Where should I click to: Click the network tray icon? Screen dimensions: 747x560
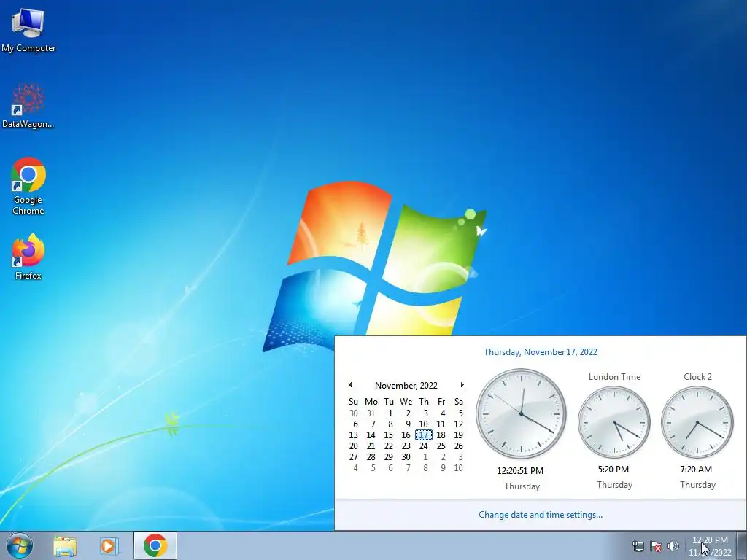click(638, 546)
